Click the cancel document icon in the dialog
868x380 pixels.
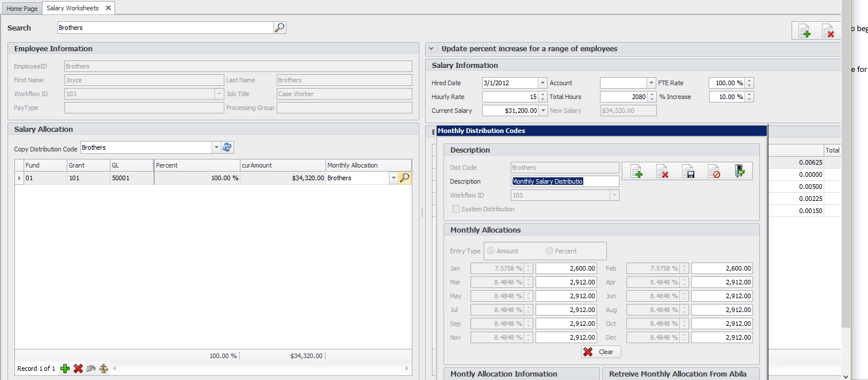[714, 171]
